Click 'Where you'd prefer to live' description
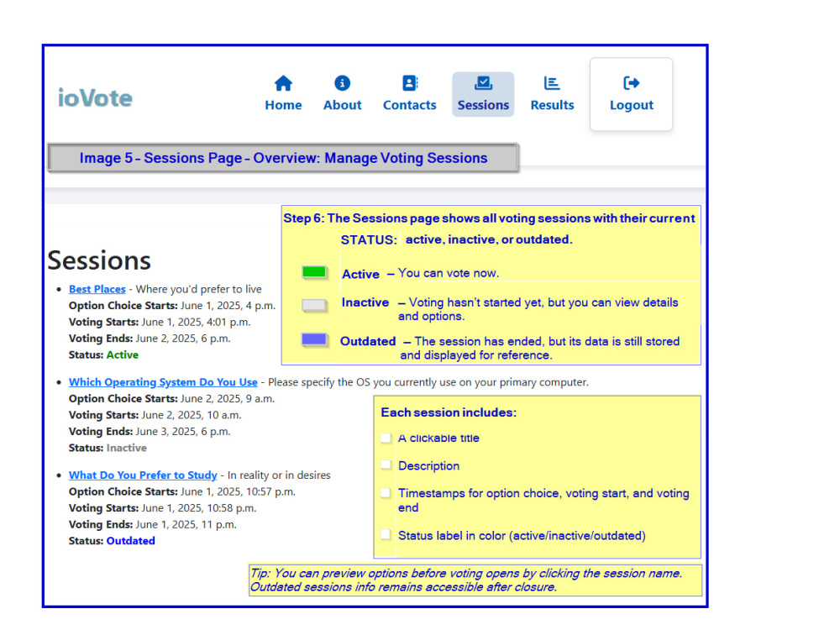The height and width of the screenshot is (630, 840). [x=199, y=289]
